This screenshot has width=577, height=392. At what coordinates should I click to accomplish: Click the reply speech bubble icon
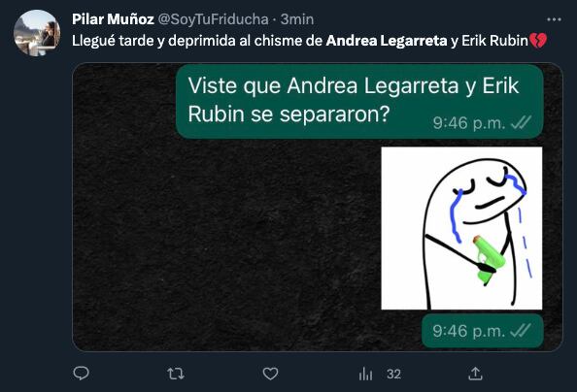click(x=81, y=374)
